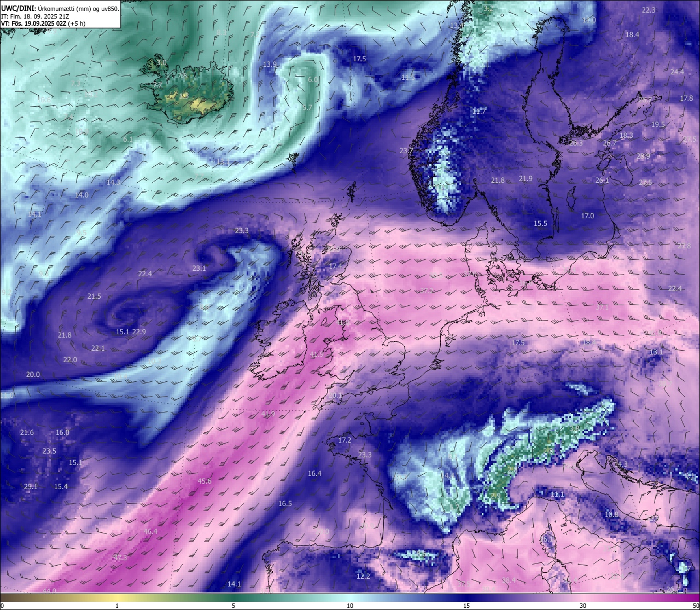Click the map value '25.1'

(x=31, y=486)
